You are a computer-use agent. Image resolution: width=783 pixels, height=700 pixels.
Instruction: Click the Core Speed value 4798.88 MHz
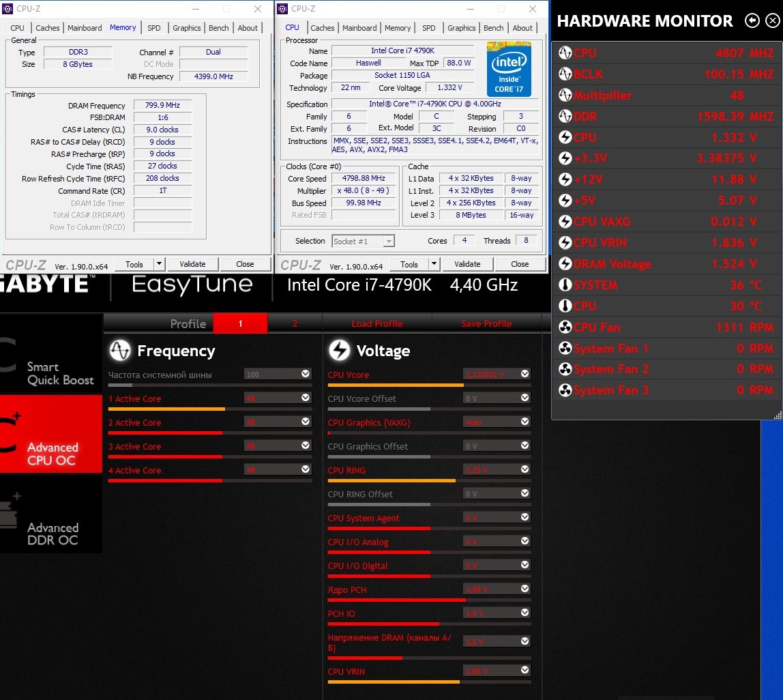click(364, 178)
